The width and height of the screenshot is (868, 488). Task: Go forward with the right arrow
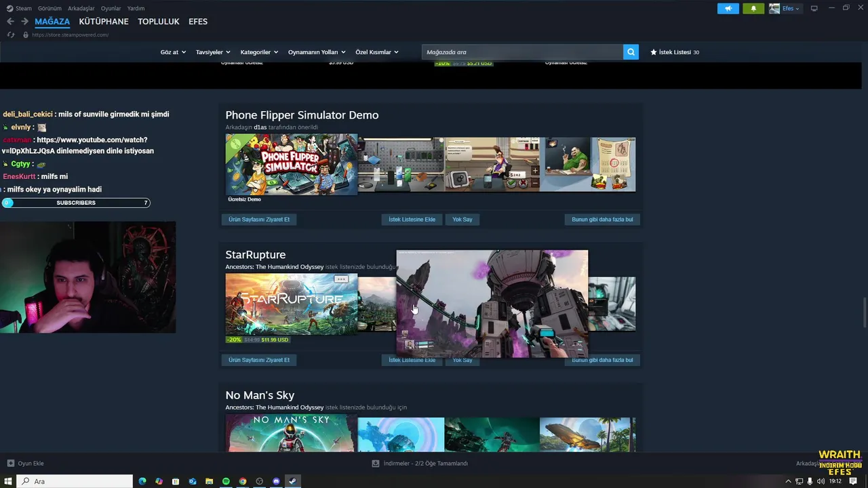pyautogui.click(x=24, y=22)
